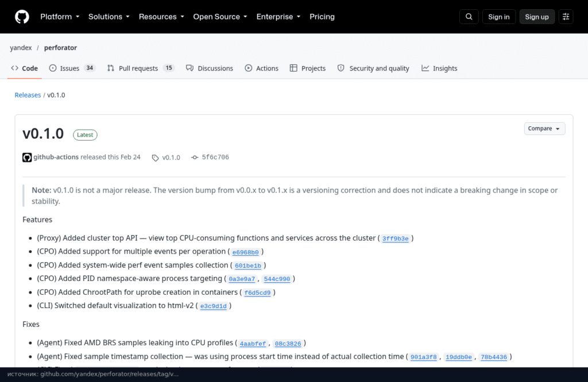Expand the Resources menu
Screen dimensions: 588x382
[161, 17]
